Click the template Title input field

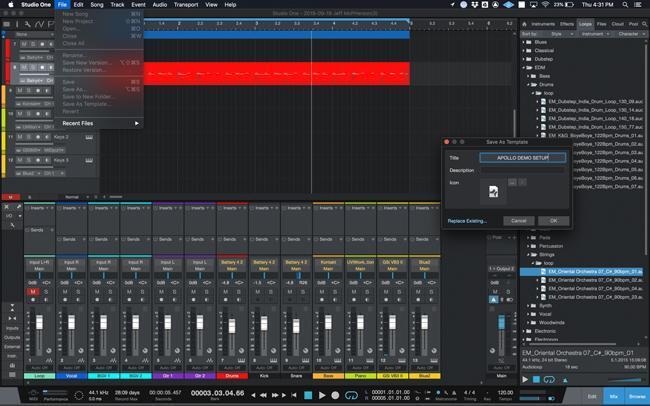point(522,158)
